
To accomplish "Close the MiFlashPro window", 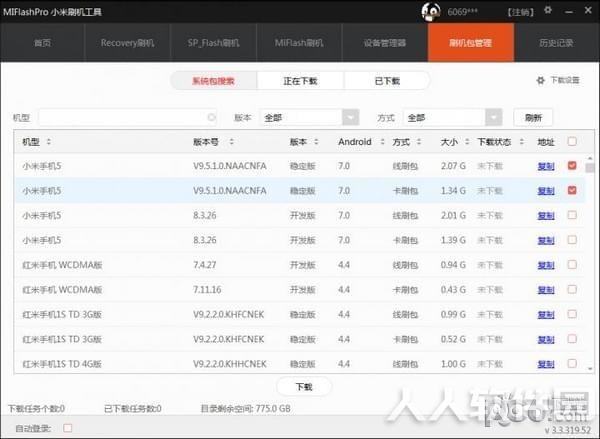I will point(589,10).
